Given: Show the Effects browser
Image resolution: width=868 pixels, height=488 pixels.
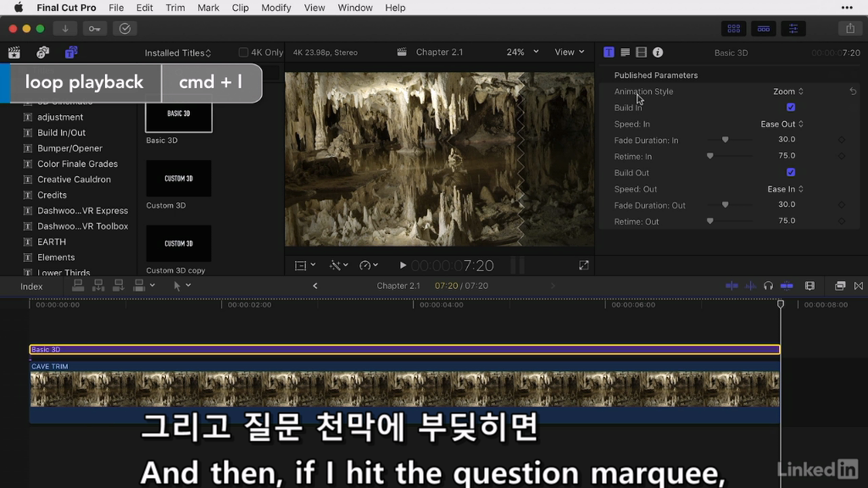Looking at the screenshot, I should (840, 286).
